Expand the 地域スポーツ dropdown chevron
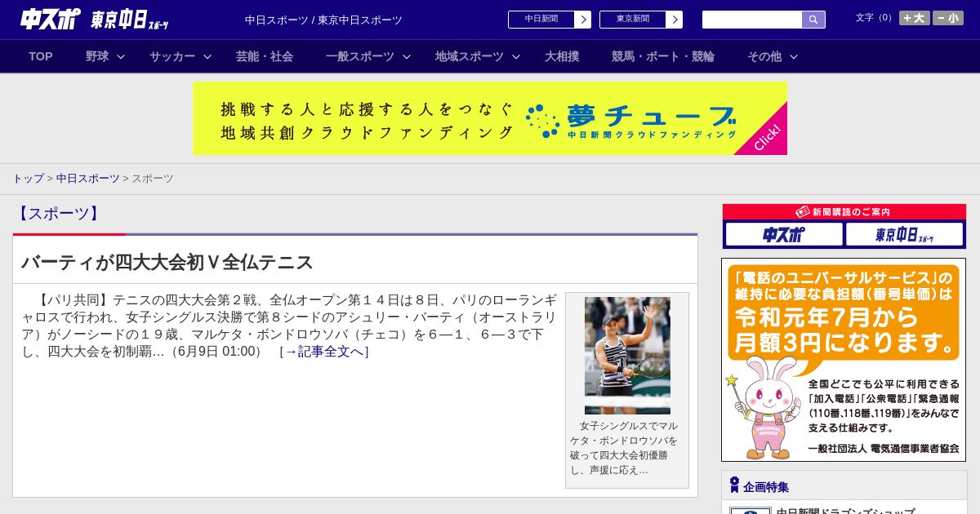 516,56
